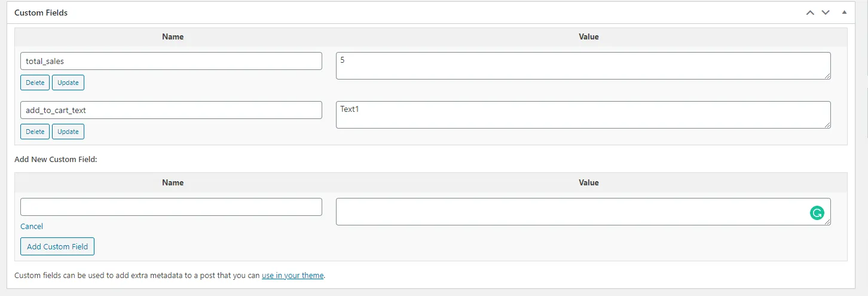Click the empty new field Name input
Screen dimensions: 868x296
point(171,207)
